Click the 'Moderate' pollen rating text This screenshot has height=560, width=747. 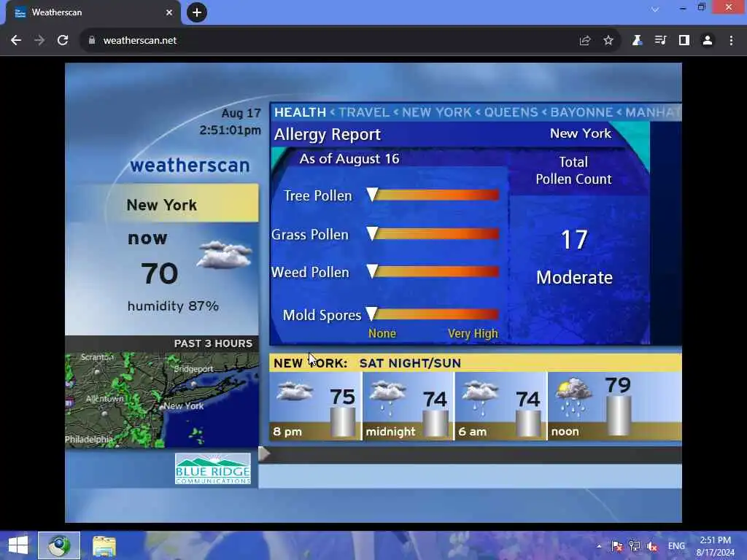(575, 277)
